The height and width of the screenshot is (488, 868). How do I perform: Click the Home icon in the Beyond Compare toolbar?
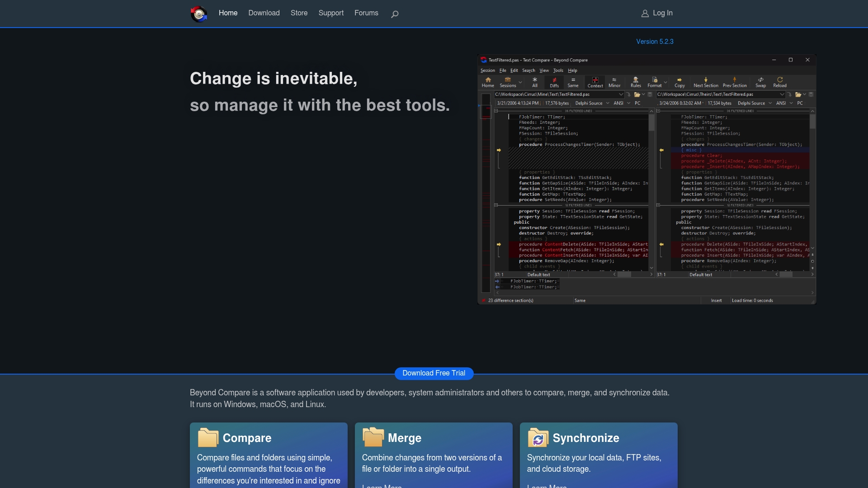pos(488,82)
